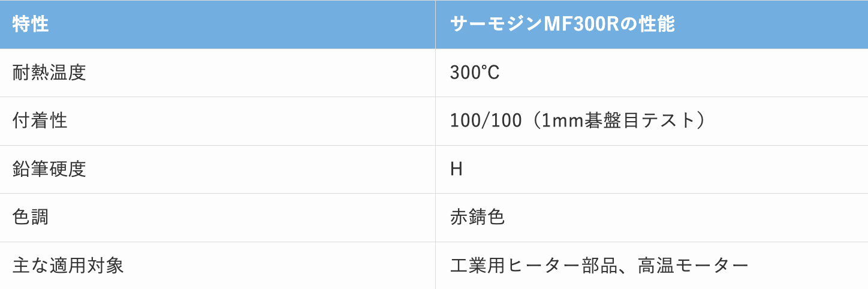The height and width of the screenshot is (289, 868).
Task: Click the 特性 column header
Action: (x=31, y=25)
